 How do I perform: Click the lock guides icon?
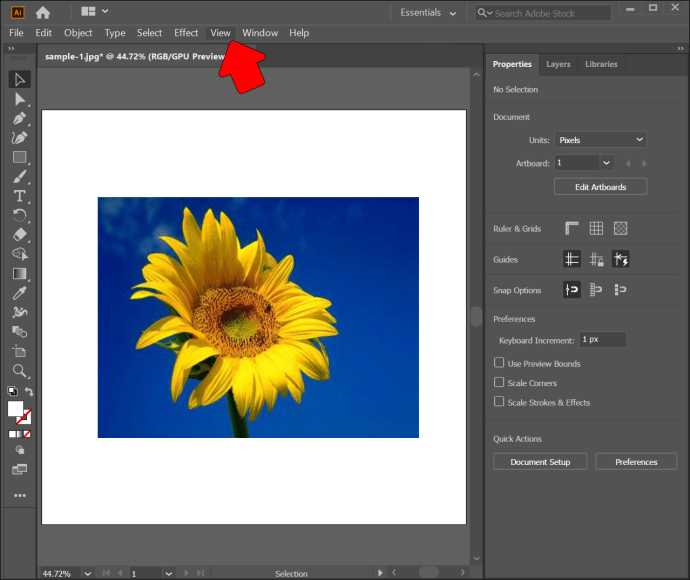(x=596, y=260)
